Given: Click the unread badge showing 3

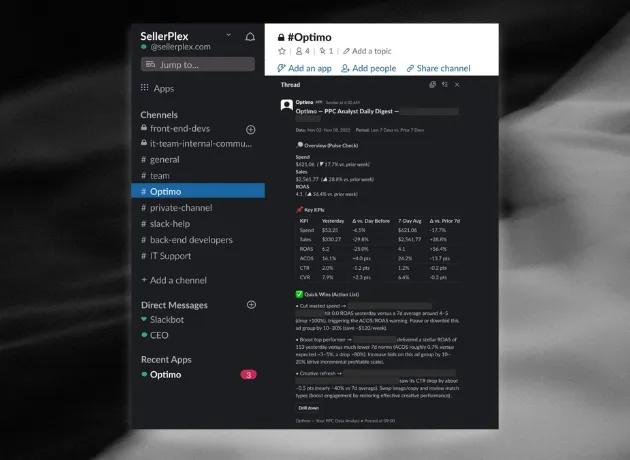Looking at the screenshot, I should point(248,375).
